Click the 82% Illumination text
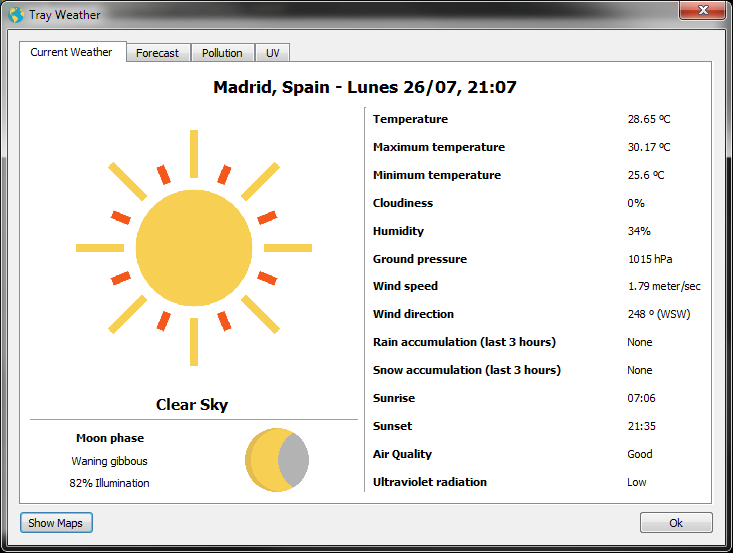This screenshot has height=553, width=733. [x=109, y=483]
